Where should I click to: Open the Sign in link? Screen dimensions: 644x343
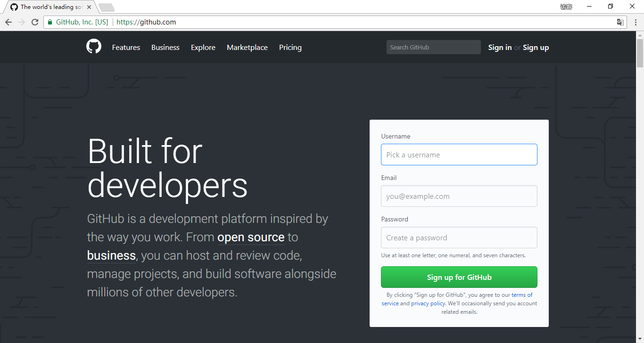coord(500,47)
